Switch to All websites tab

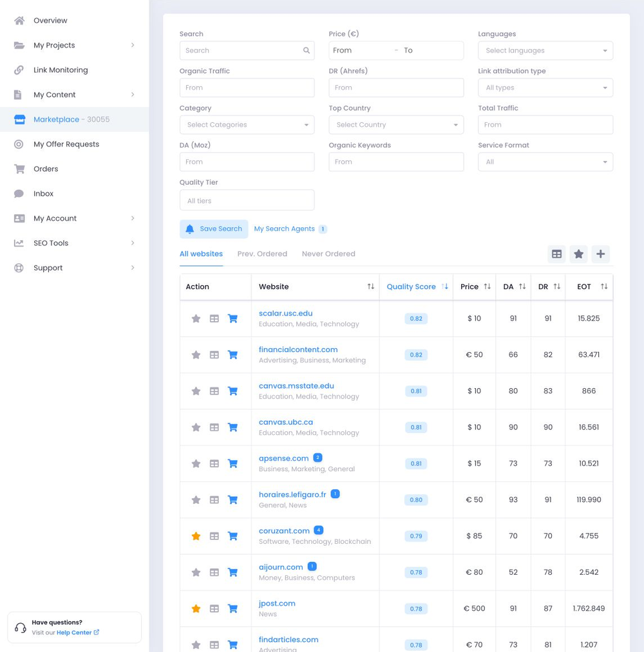pyautogui.click(x=201, y=254)
